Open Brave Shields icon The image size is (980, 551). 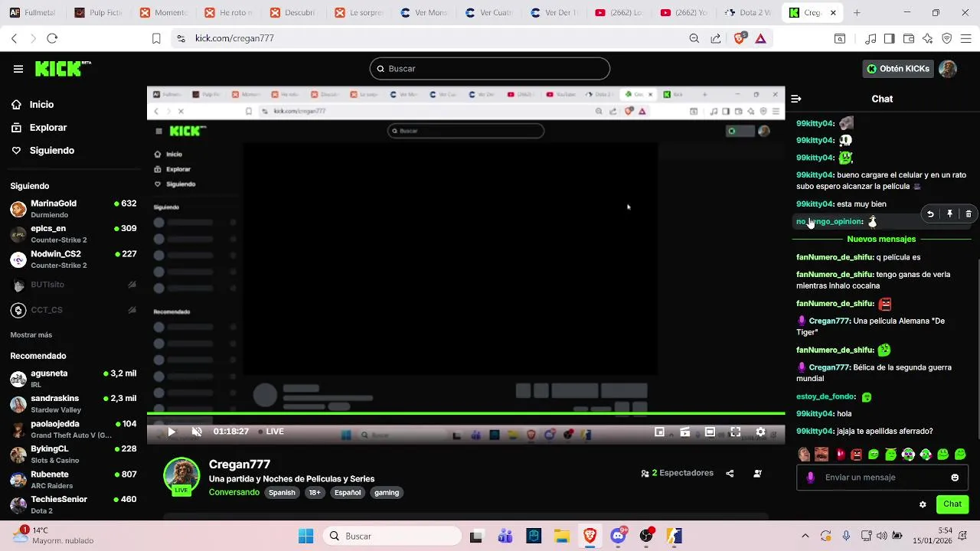tap(739, 38)
